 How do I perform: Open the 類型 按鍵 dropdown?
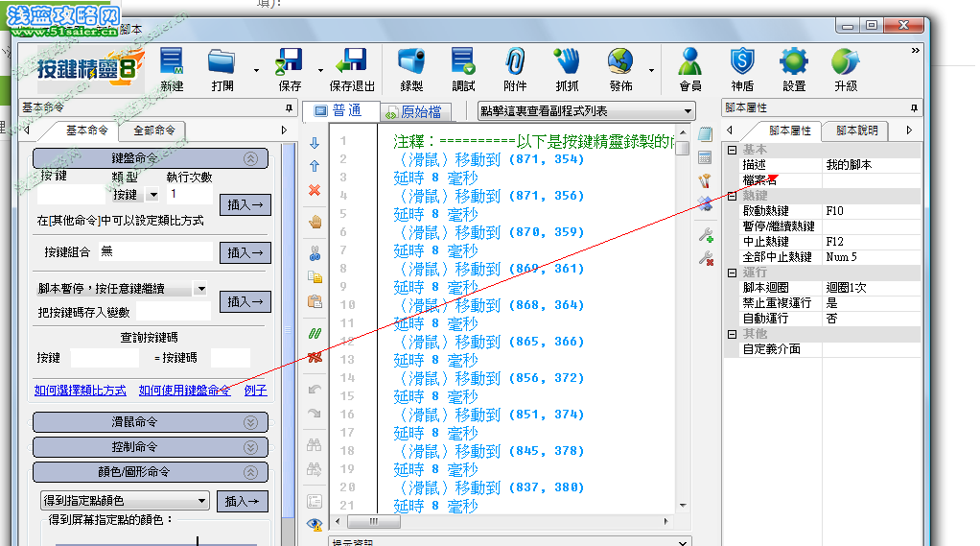pos(153,195)
